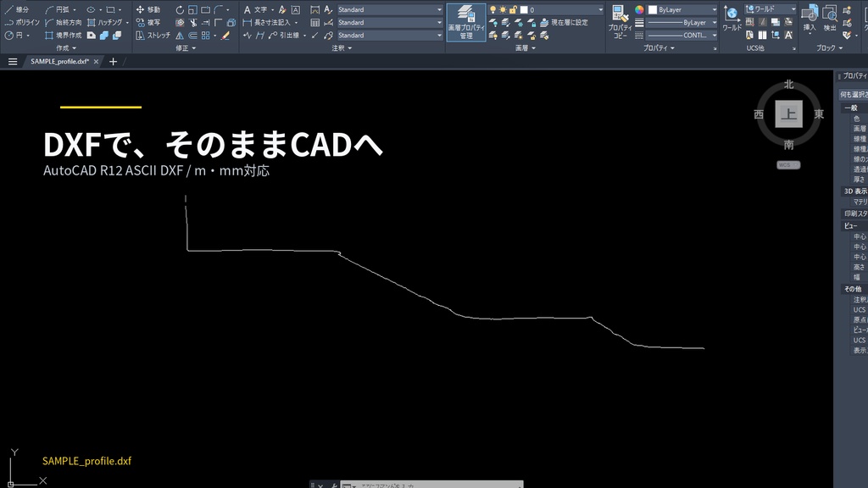This screenshot has width=868, height=488.
Task: Open the multileader style Standard dropdown
Action: (390, 35)
